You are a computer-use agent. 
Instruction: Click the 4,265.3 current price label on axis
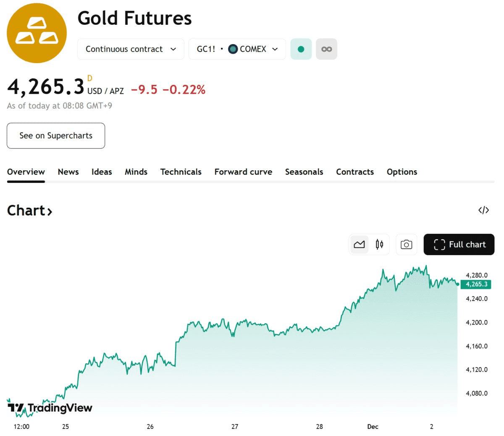476,284
